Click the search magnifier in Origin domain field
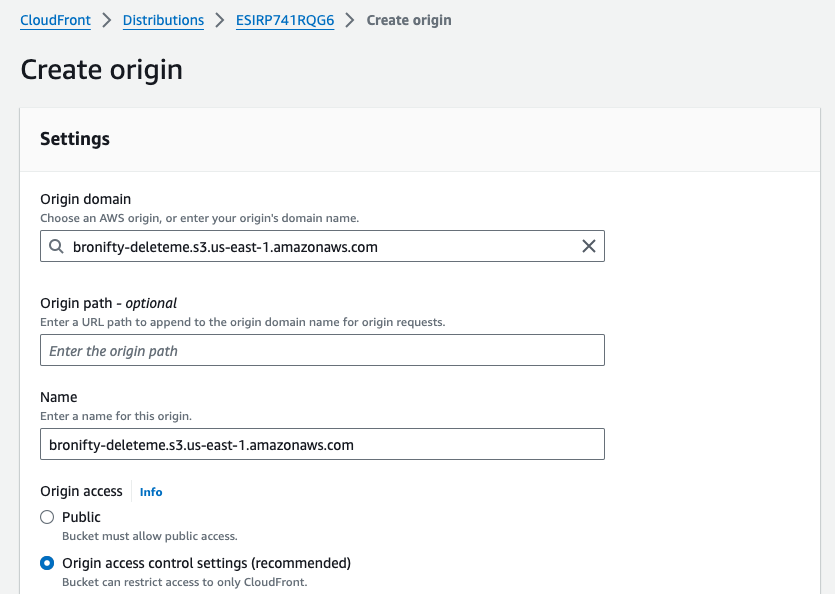This screenshot has width=835, height=594. (56, 245)
